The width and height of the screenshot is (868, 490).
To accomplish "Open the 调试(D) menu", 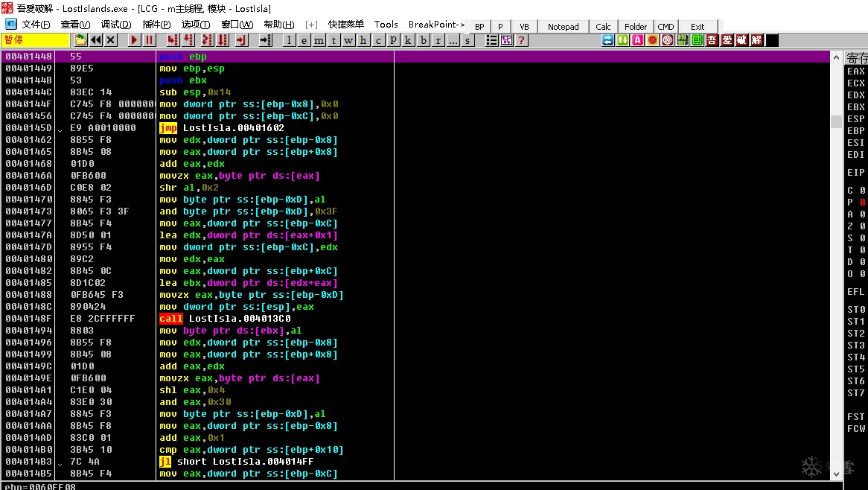I will click(116, 25).
